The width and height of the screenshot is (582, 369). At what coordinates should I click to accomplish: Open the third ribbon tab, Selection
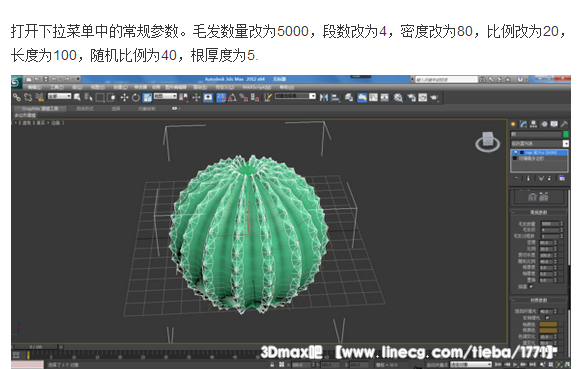click(x=116, y=108)
